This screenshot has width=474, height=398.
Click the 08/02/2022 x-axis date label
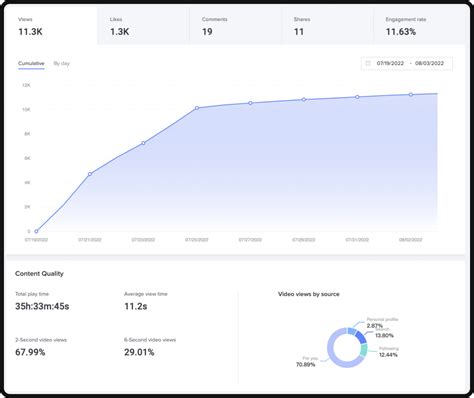(x=411, y=240)
